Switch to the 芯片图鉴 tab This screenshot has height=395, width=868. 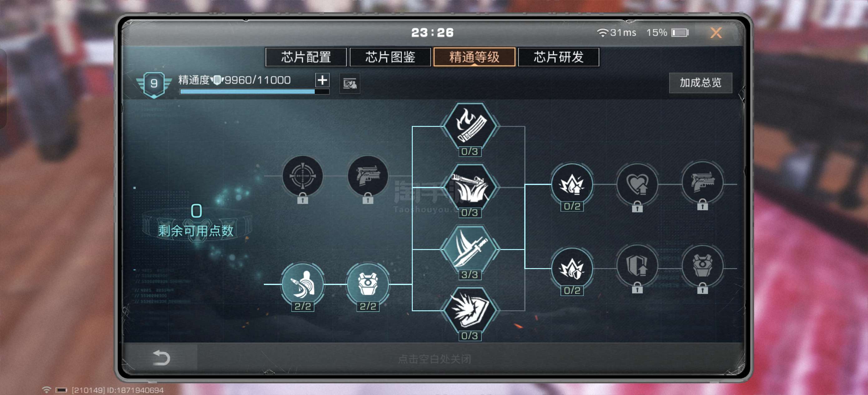coord(390,57)
